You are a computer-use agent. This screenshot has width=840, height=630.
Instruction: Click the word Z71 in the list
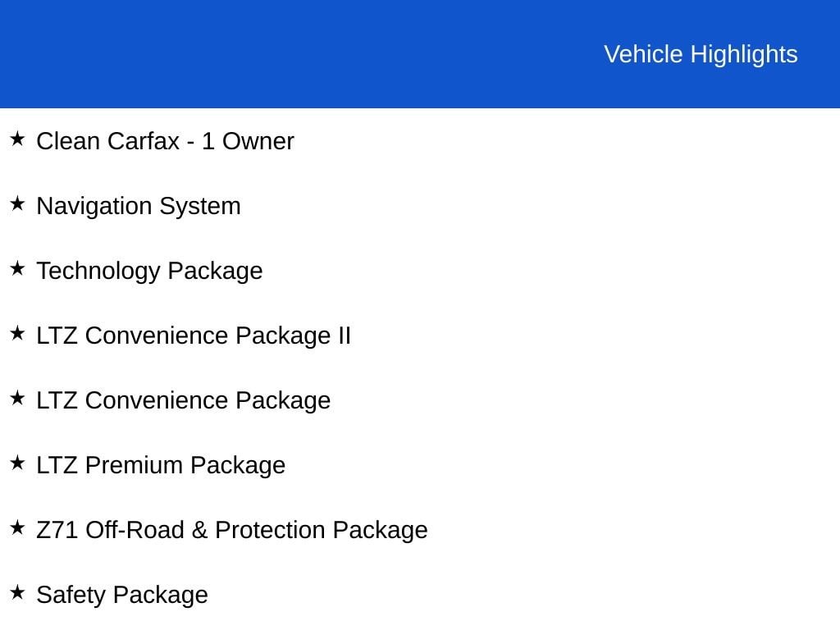57,531
